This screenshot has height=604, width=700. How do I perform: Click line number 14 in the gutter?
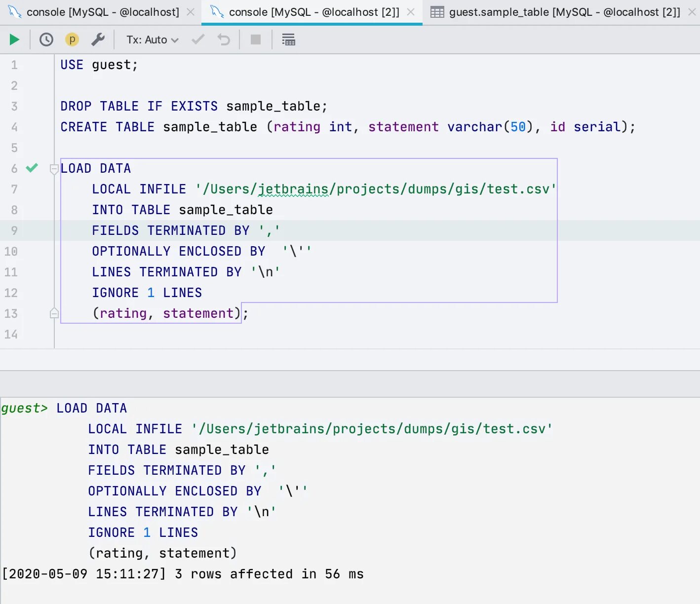click(11, 334)
